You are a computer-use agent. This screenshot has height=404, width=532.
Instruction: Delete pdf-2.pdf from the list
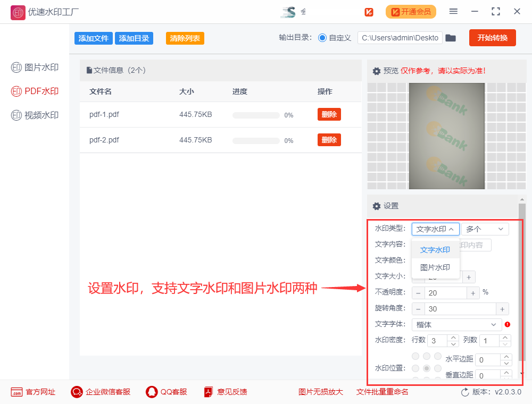(329, 140)
